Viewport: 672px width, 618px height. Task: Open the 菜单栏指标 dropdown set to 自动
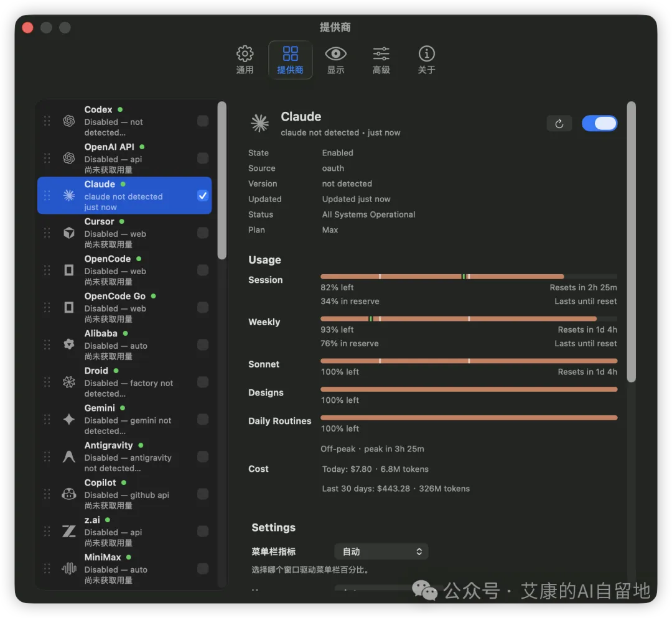381,551
